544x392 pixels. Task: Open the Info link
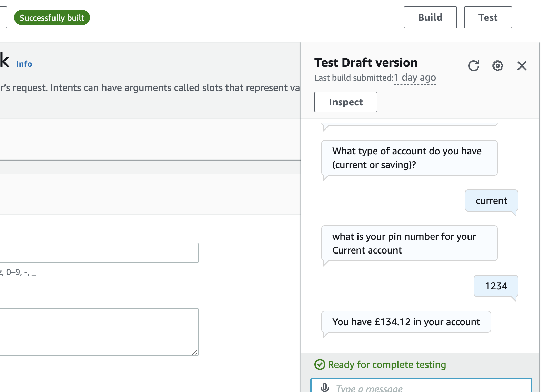point(24,64)
